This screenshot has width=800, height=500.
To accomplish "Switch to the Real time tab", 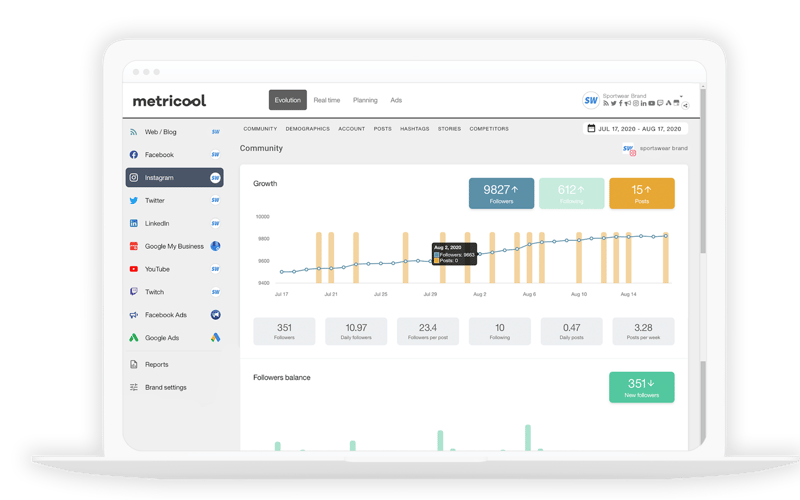I will click(327, 100).
